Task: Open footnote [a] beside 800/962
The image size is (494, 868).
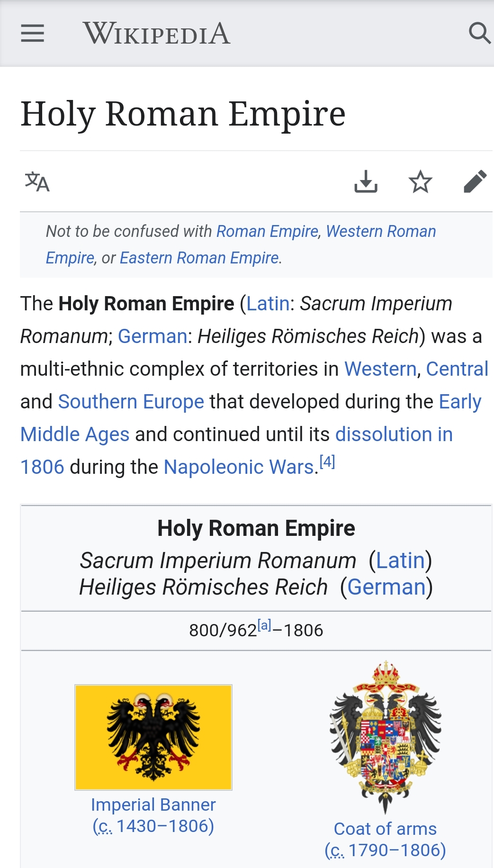Action: (264, 625)
